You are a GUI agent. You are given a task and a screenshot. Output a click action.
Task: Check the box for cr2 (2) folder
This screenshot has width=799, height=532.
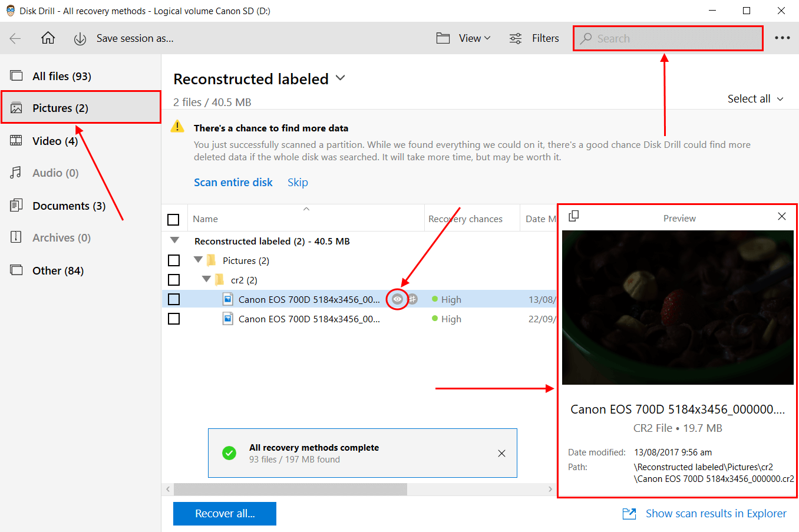pos(174,280)
